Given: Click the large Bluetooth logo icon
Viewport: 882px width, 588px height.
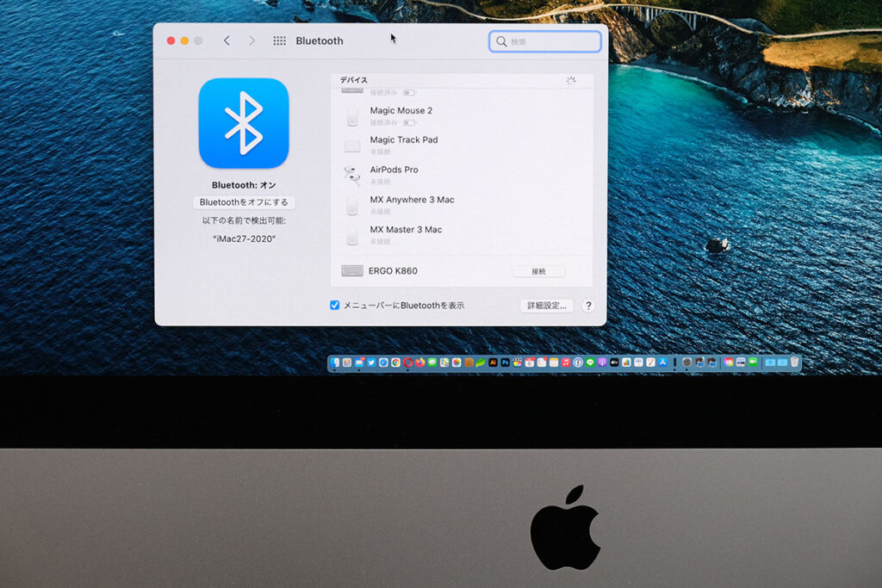Looking at the screenshot, I should [x=244, y=123].
